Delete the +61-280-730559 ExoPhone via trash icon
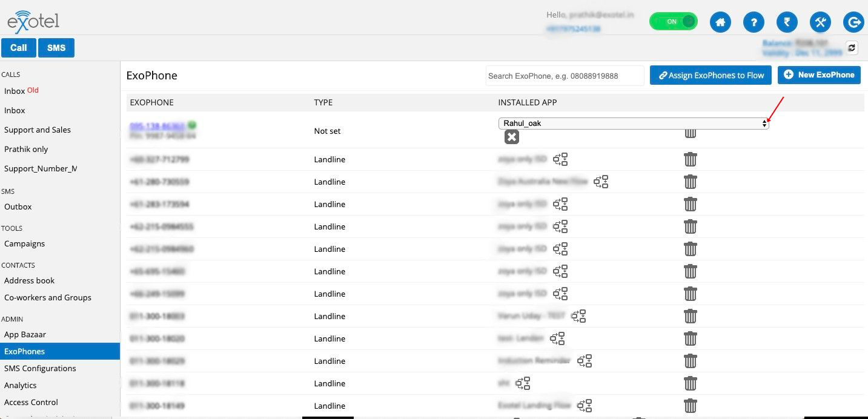868x419 pixels. 691,182
